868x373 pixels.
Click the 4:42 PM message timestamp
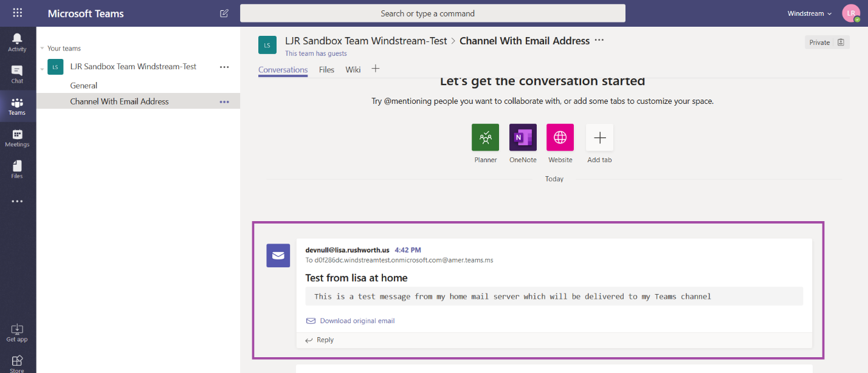pyautogui.click(x=408, y=250)
